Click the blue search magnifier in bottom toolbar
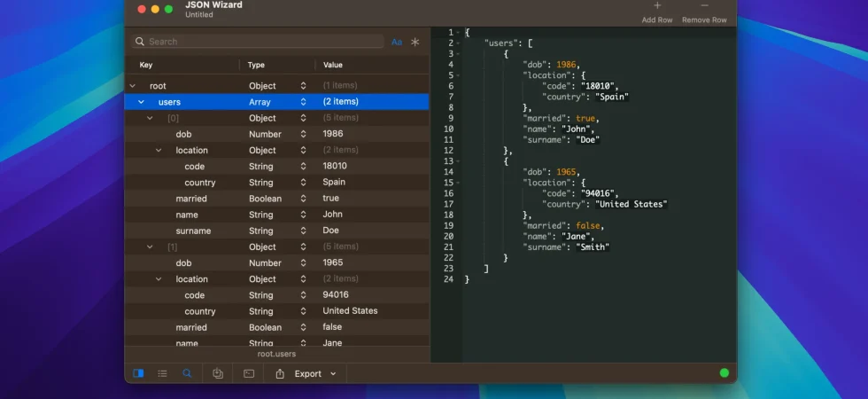The width and height of the screenshot is (868, 399). pos(187,373)
